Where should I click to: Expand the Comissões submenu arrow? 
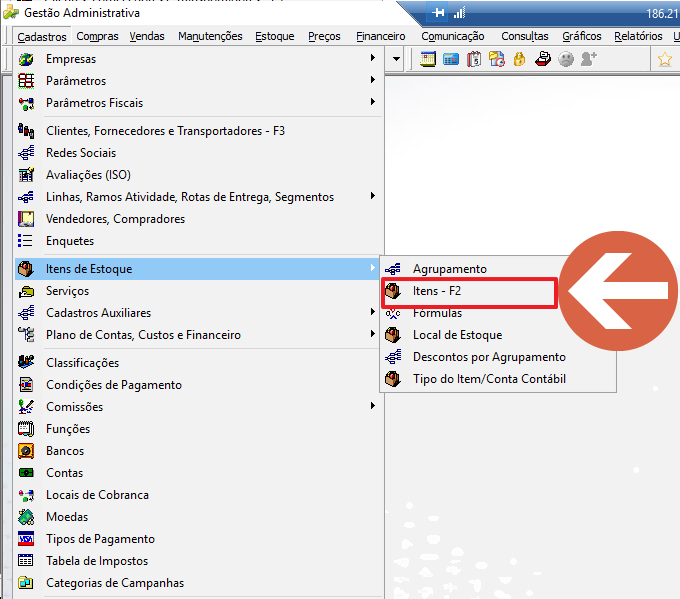(373, 406)
